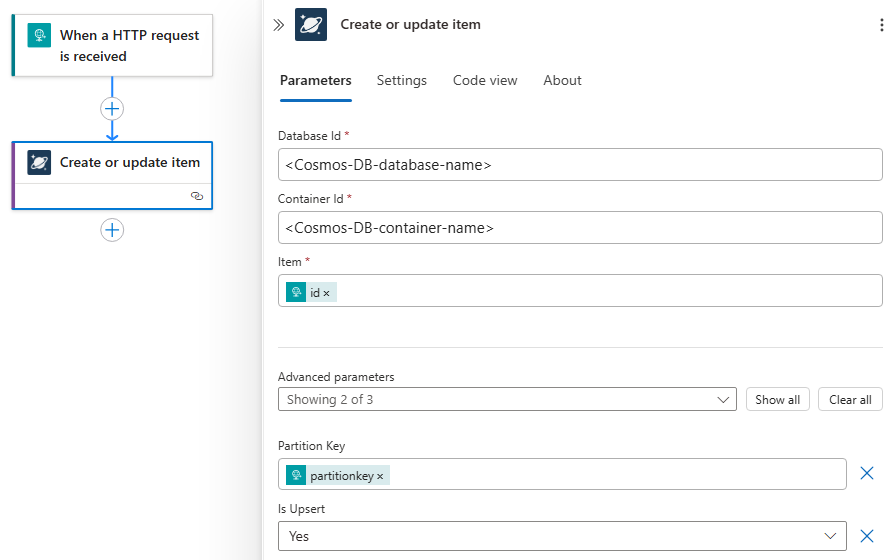Click the Database Id input field
890x560 pixels.
pyautogui.click(x=580, y=165)
